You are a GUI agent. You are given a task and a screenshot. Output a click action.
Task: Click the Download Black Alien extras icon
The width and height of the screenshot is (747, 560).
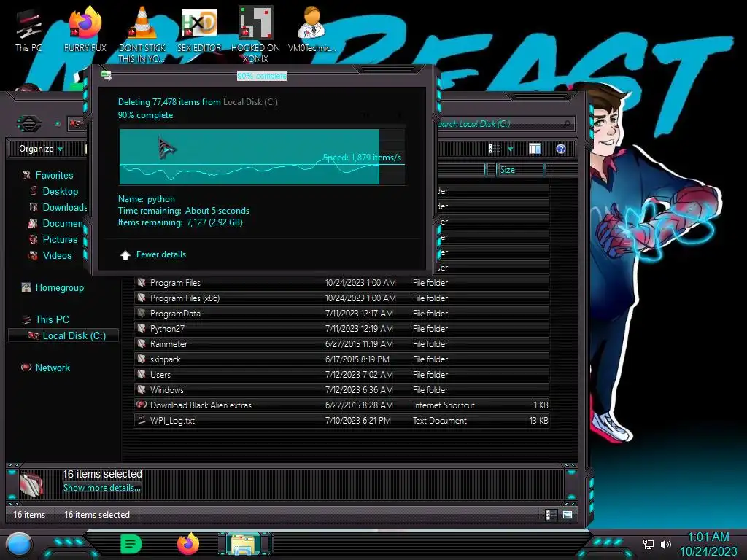point(142,405)
